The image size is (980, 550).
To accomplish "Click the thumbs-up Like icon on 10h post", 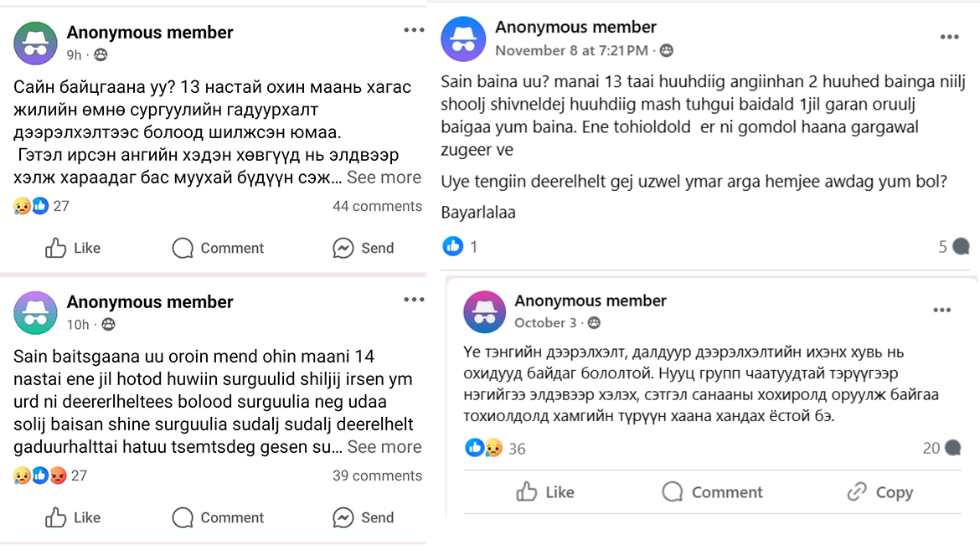I will click(56, 517).
